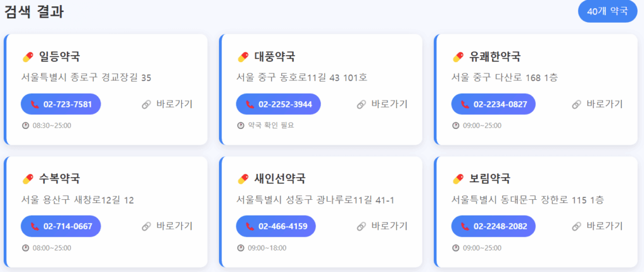Open 바로가기 link for 보림약국
This screenshot has width=644, height=272.
(x=597, y=226)
